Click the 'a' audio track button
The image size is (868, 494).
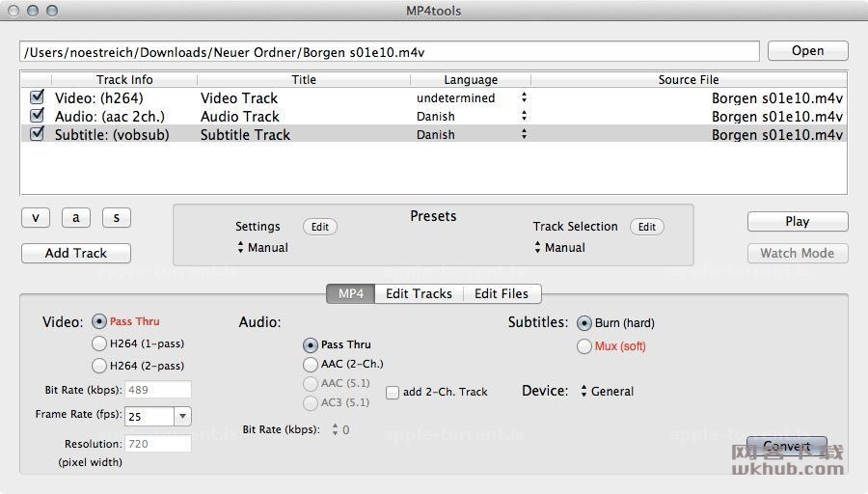[76, 218]
